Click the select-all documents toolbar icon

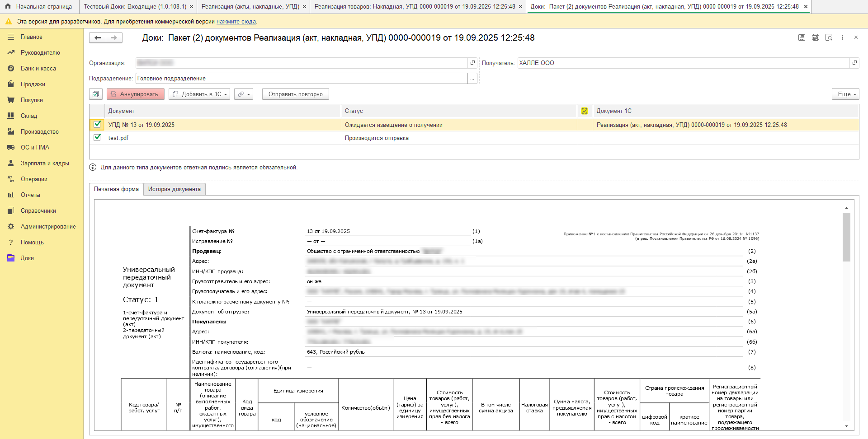(96, 94)
